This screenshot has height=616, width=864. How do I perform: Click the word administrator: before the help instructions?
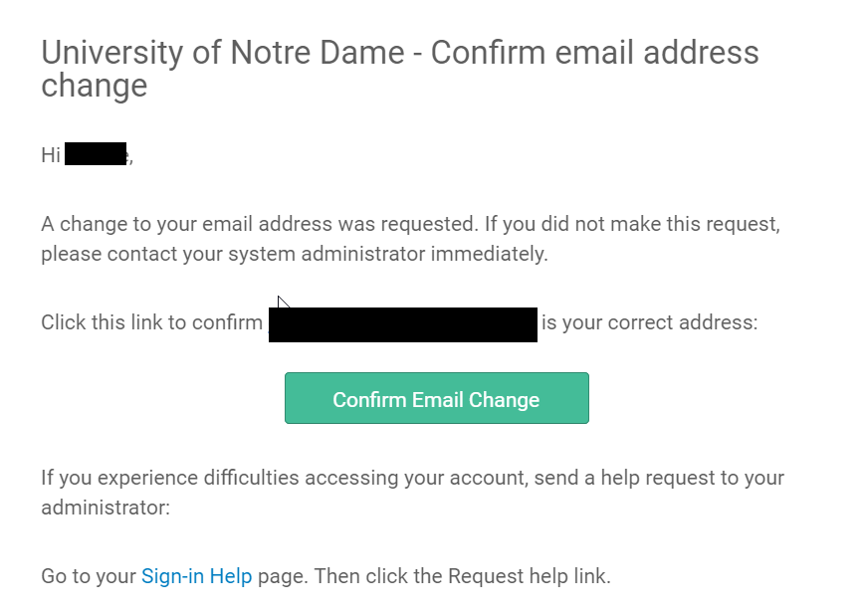pos(106,508)
